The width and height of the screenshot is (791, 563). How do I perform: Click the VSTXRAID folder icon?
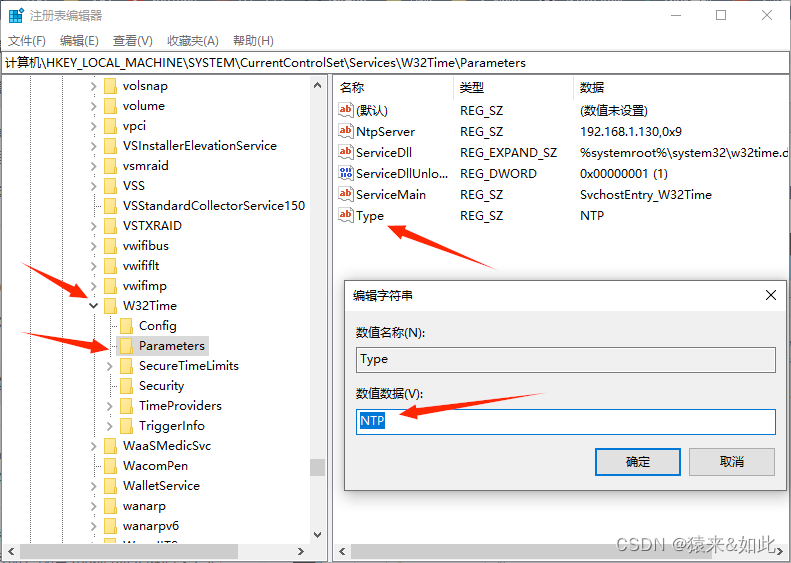click(110, 226)
